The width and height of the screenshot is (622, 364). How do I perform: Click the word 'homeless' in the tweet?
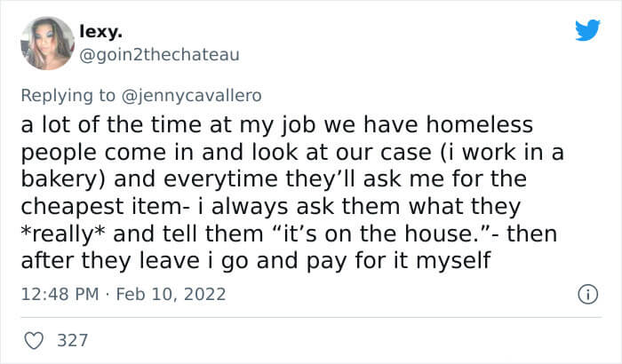[x=480, y=124]
